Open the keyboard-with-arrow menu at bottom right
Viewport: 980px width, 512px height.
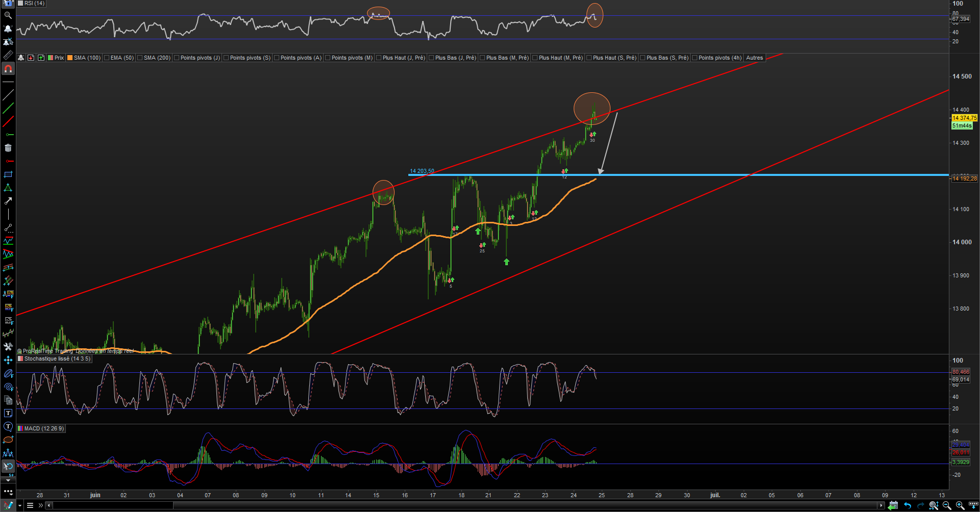[973, 505]
